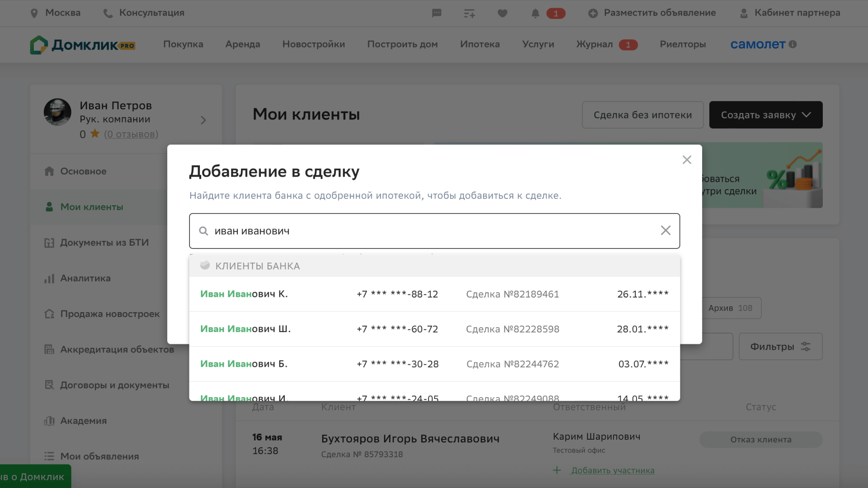This screenshot has height=488, width=868.
Task: Click Иван Иванович К. search result
Action: pos(244,293)
